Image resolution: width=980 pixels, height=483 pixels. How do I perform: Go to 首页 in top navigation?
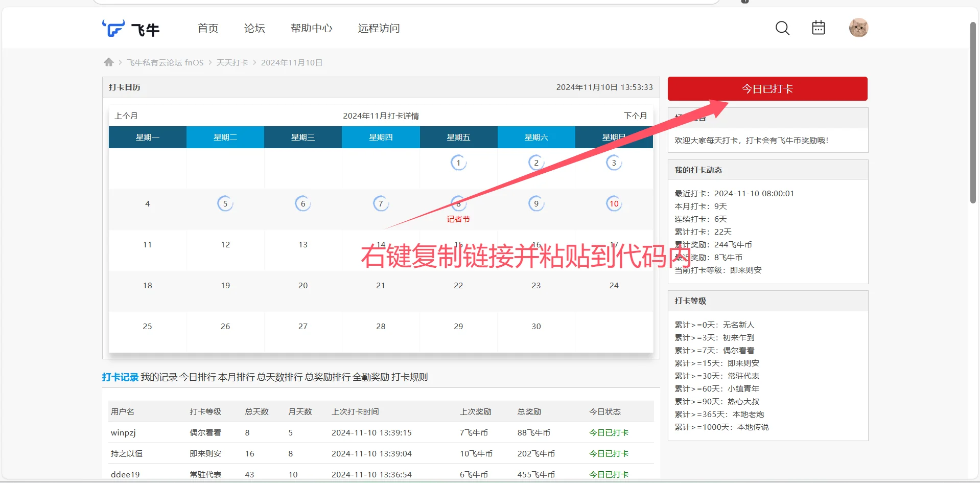(x=208, y=29)
